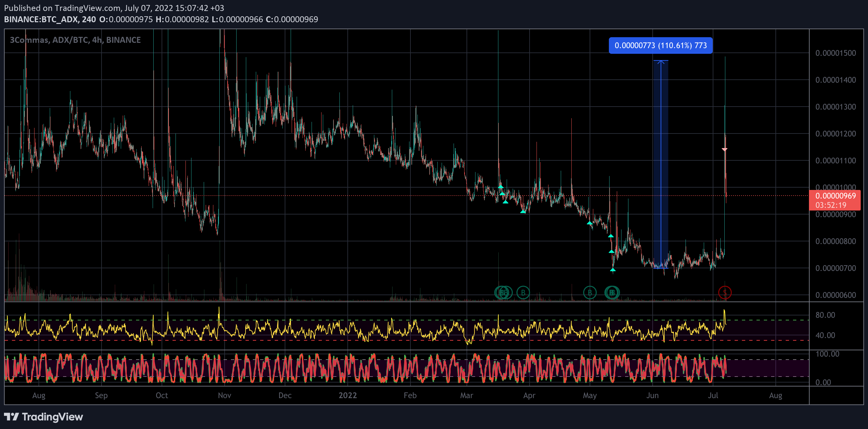Click the 0.00 level on stochastic scale
This screenshot has height=429, width=868.
pyautogui.click(x=823, y=383)
